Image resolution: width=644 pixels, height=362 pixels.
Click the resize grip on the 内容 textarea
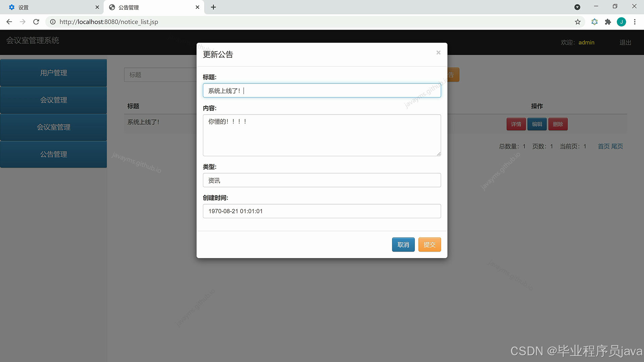439,154
